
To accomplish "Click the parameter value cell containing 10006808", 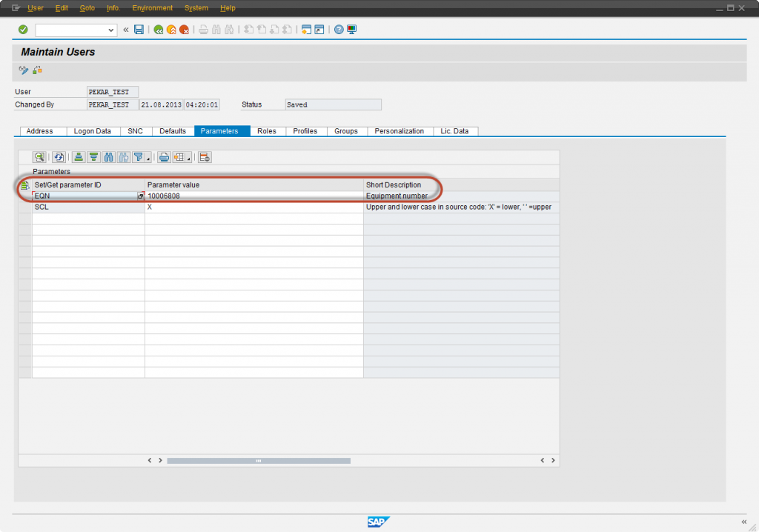I will point(254,196).
